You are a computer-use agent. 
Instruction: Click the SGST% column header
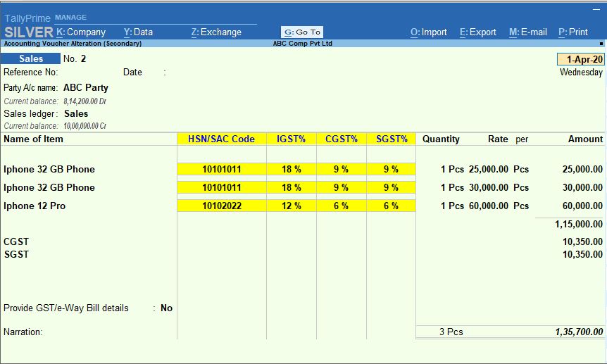point(392,139)
